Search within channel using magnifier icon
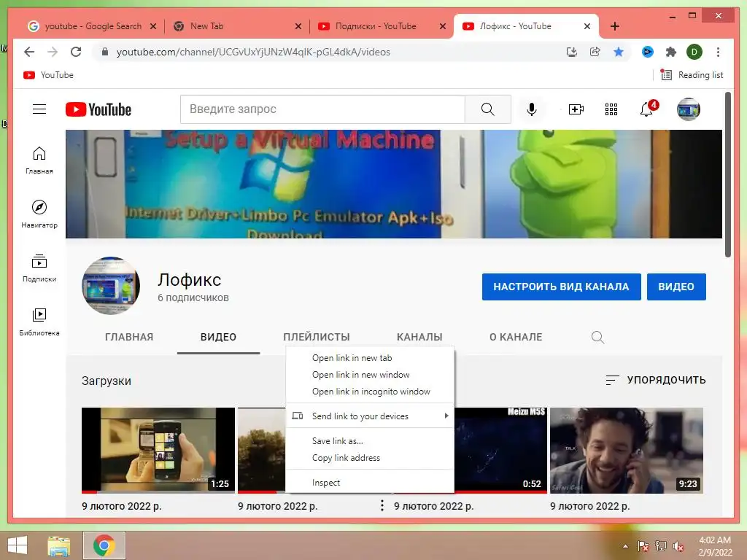This screenshot has height=560, width=747. pos(597,337)
